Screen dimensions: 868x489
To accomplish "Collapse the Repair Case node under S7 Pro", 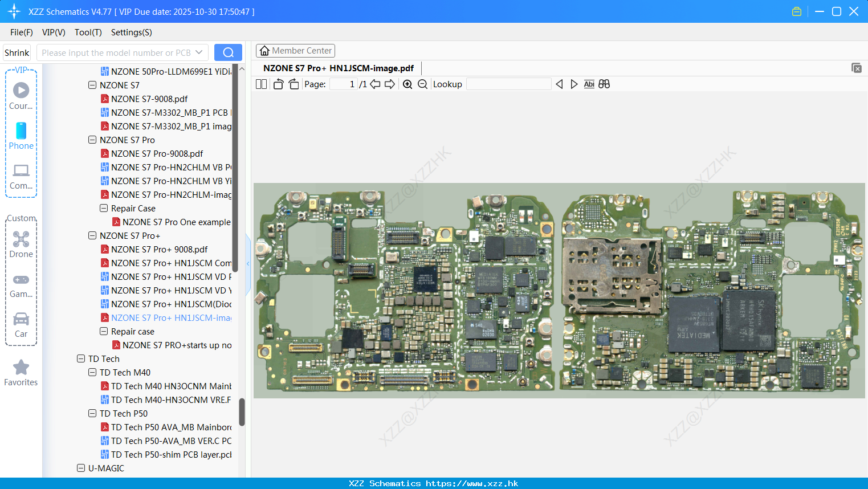I will [x=104, y=209].
